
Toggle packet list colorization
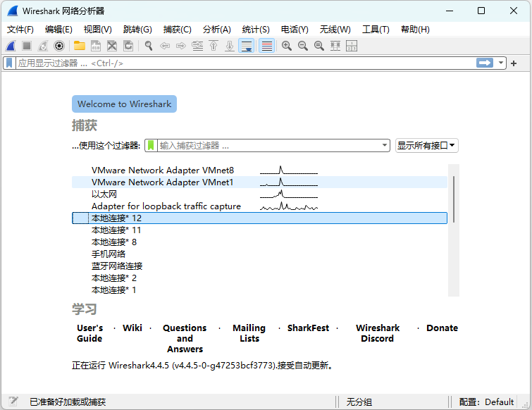[x=267, y=46]
